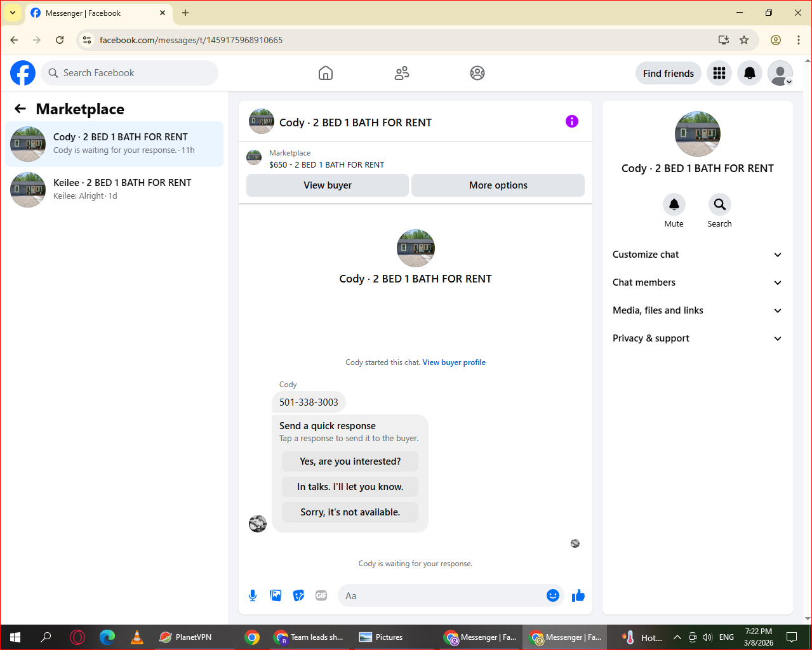Open new browser tab plus button
The height and width of the screenshot is (650, 812).
(x=185, y=13)
